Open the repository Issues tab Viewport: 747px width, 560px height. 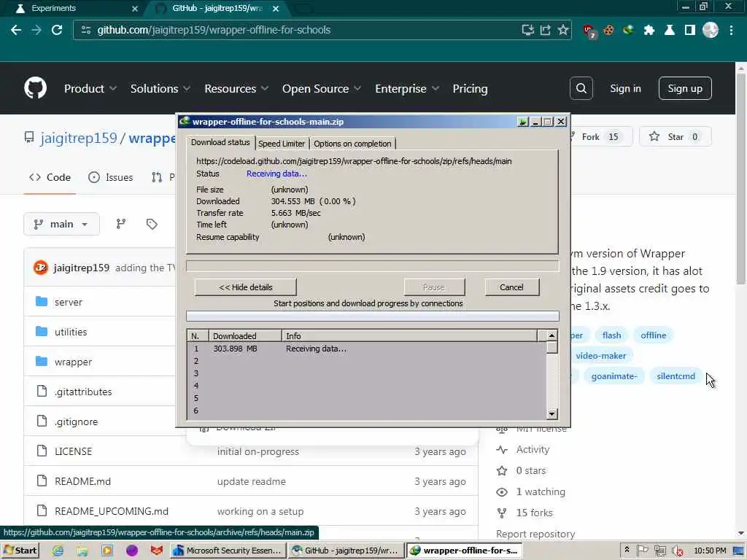point(111,177)
